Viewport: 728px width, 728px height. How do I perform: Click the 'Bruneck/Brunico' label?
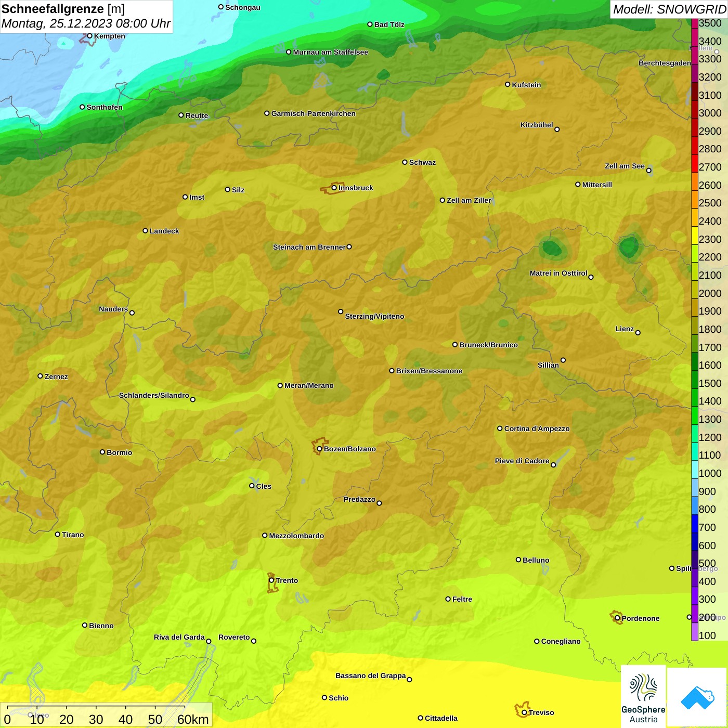tap(488, 345)
